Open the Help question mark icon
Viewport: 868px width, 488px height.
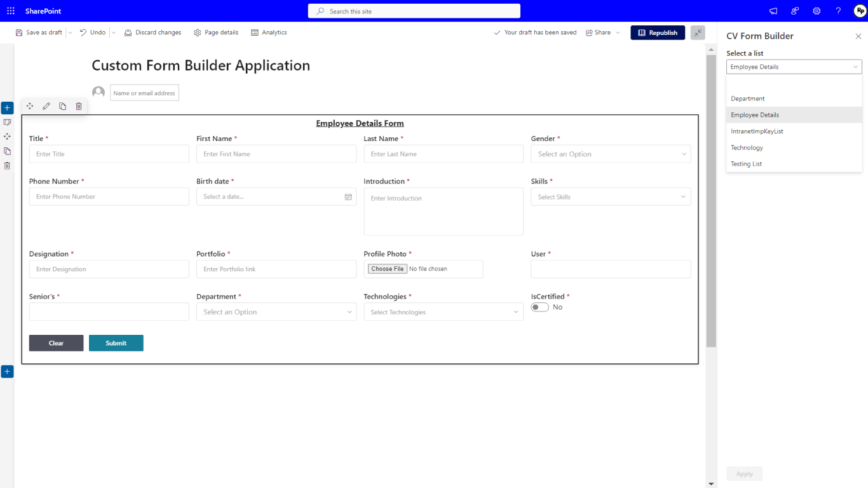click(x=838, y=11)
